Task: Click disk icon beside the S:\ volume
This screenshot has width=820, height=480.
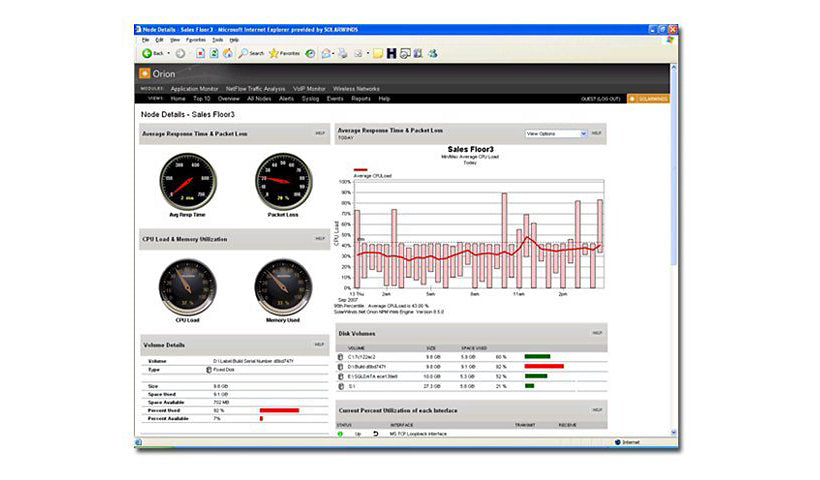Action: (x=341, y=385)
